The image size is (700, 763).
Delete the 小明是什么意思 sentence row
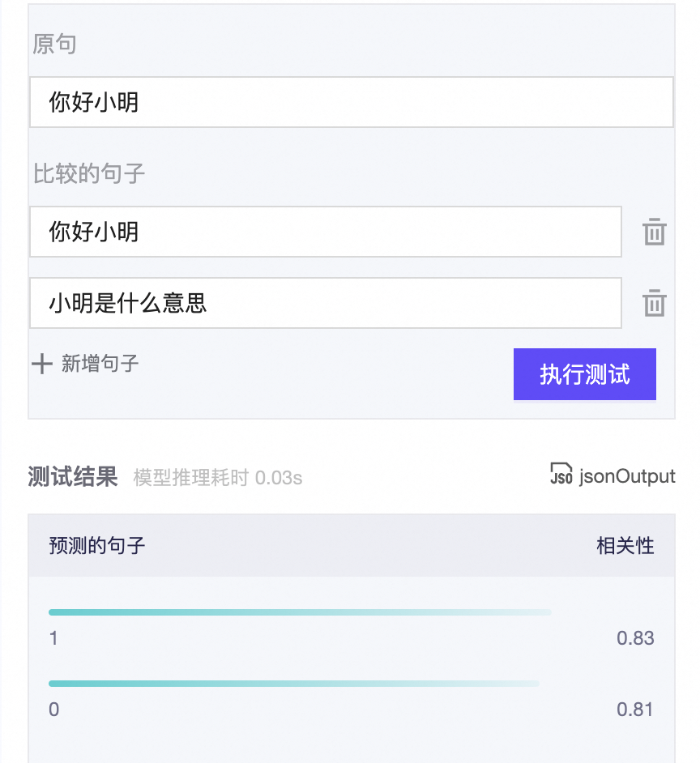654,303
